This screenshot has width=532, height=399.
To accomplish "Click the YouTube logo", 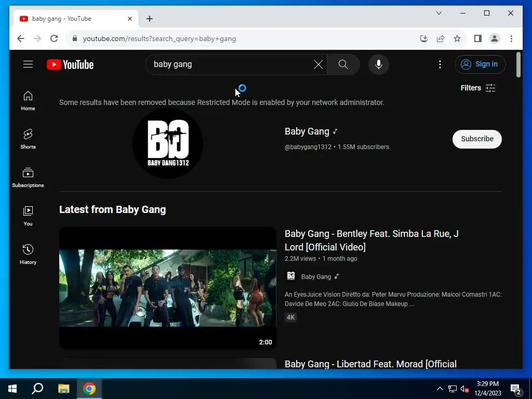I will click(70, 64).
